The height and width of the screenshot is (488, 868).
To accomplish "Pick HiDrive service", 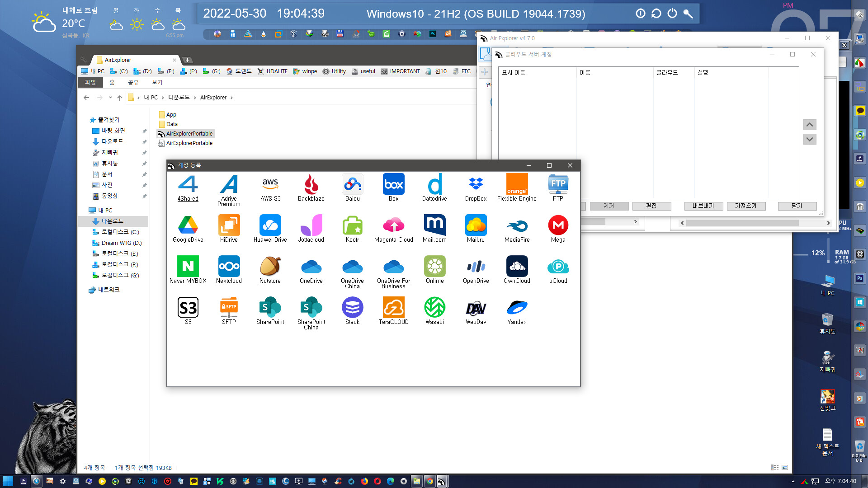I will tap(229, 229).
